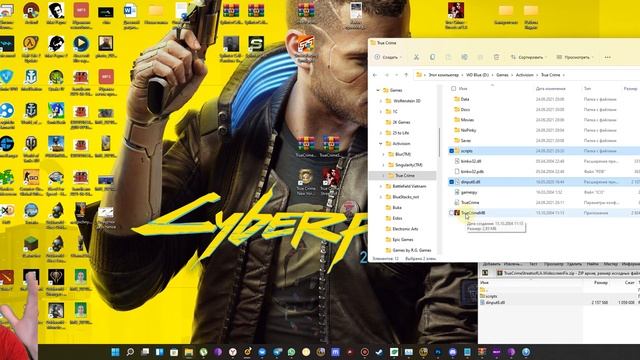
Task: Select the Data folder row
Action: pos(543,99)
